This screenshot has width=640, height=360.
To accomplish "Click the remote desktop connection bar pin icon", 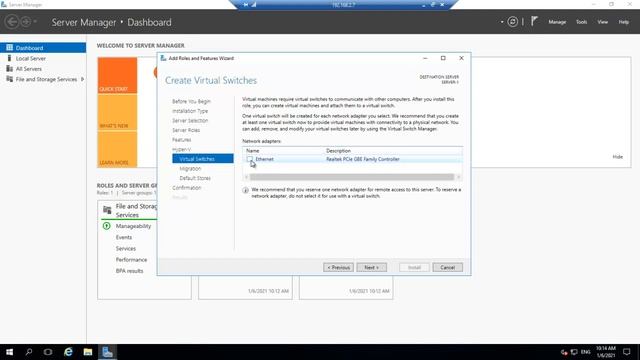I will [x=245, y=4].
